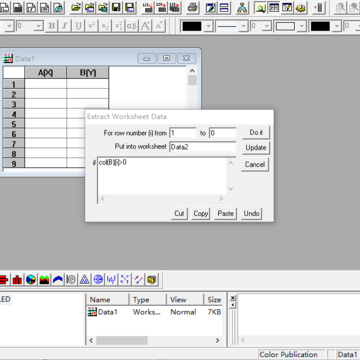Click the yellow 3D box plot icon
Viewport: 360px width, 360px height.
[152, 279]
